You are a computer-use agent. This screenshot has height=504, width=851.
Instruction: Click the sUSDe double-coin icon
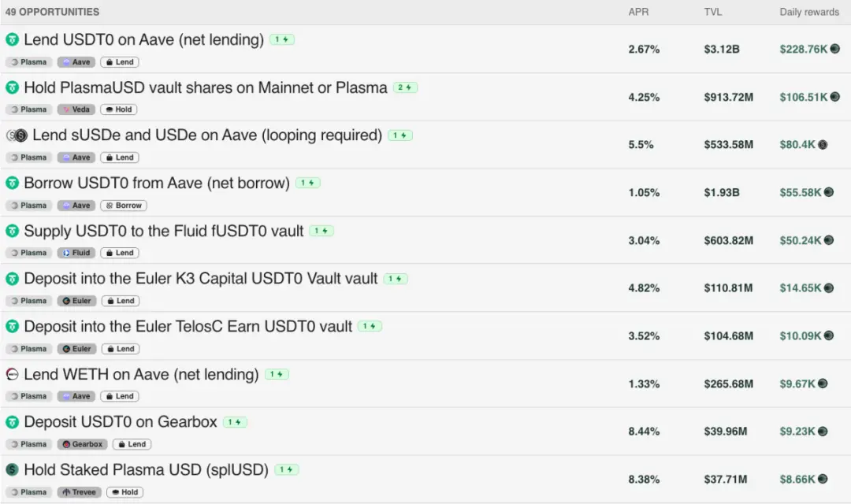click(14, 135)
